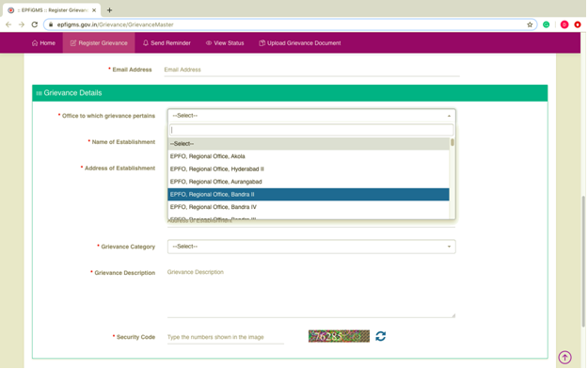Bookmark this page with the star icon

tap(530, 24)
